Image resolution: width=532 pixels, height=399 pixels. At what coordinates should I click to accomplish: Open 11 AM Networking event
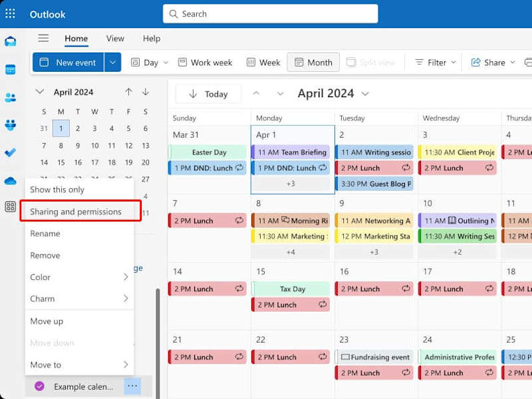click(x=374, y=221)
